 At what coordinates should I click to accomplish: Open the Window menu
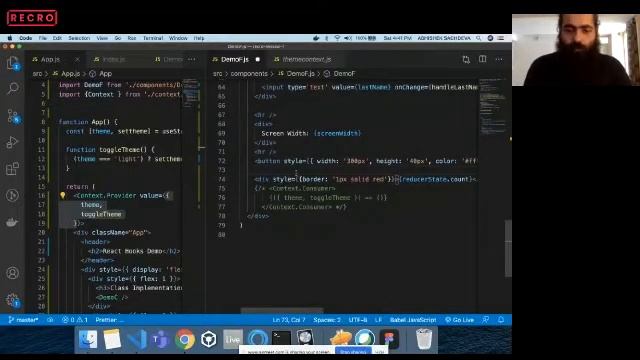(x=178, y=38)
